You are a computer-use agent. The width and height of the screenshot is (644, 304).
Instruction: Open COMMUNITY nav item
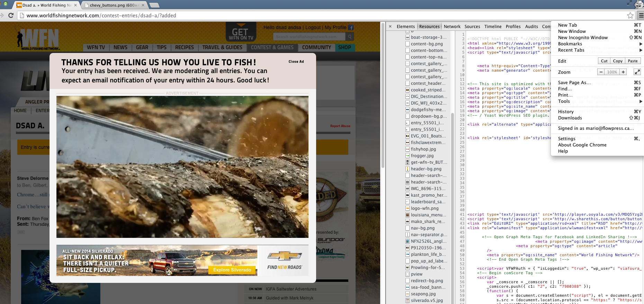pyautogui.click(x=316, y=47)
